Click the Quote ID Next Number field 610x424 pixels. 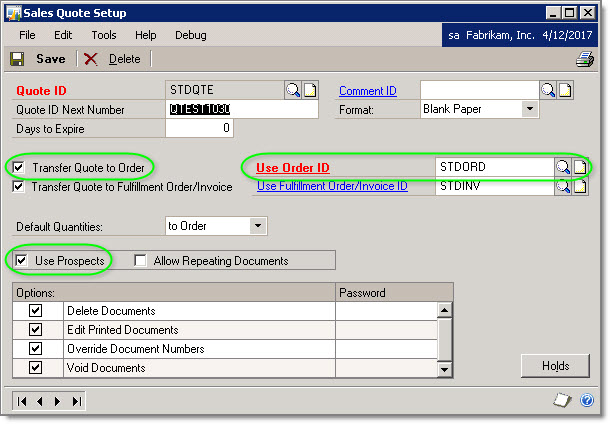[242, 109]
